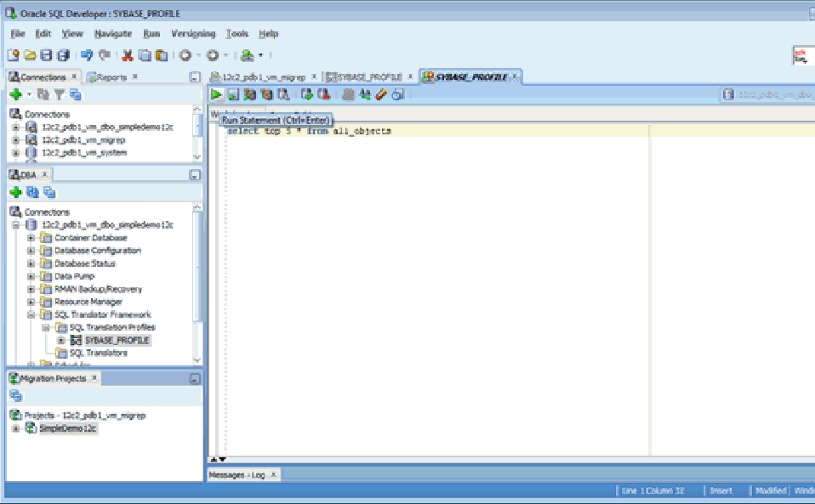This screenshot has width=815, height=504.
Task: Click in the SQL worksheet editing area
Action: point(425,255)
